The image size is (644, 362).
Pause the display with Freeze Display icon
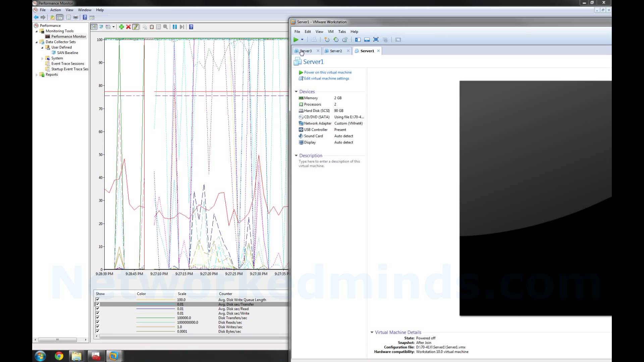coord(175,27)
